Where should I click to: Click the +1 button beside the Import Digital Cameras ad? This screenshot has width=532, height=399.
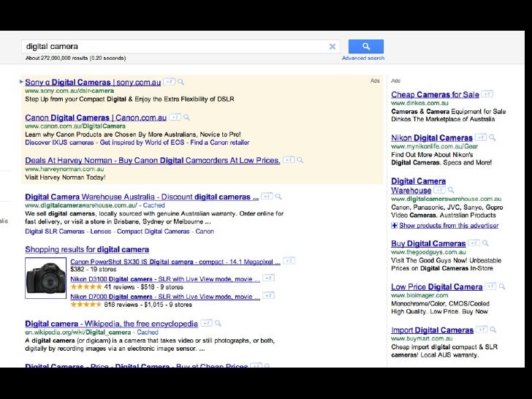pos(482,330)
